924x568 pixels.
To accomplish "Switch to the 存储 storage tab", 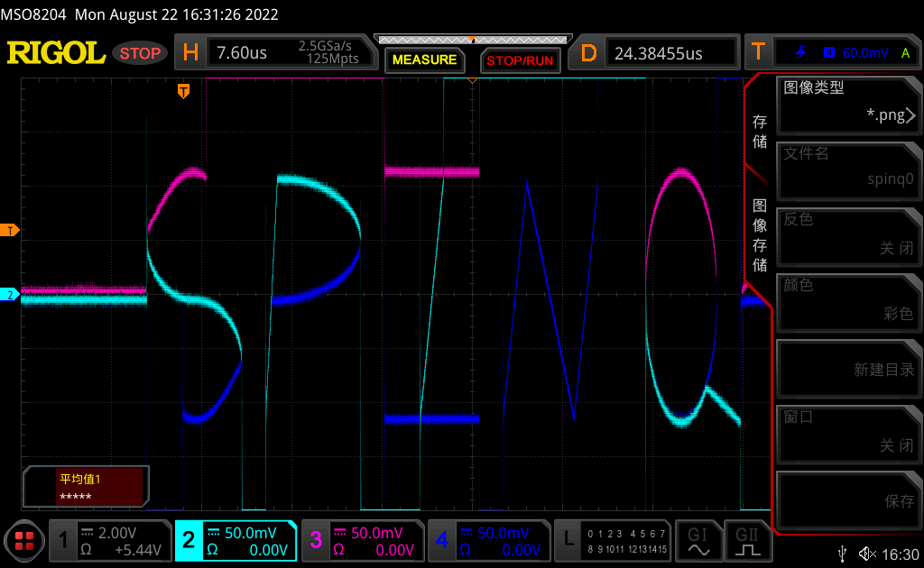I will coord(760,133).
